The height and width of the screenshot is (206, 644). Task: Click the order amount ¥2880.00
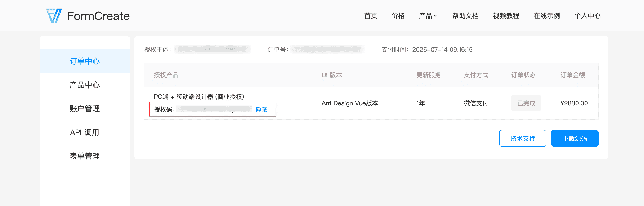click(x=574, y=103)
